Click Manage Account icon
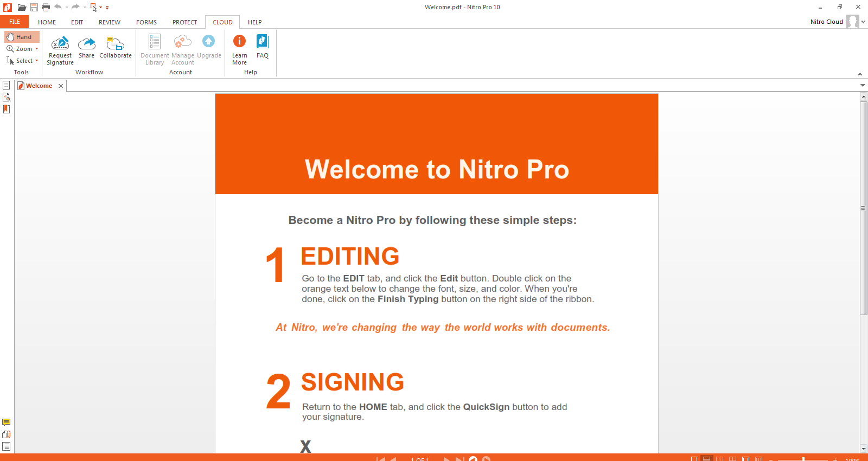Viewport: 868px width, 461px height. (x=183, y=50)
